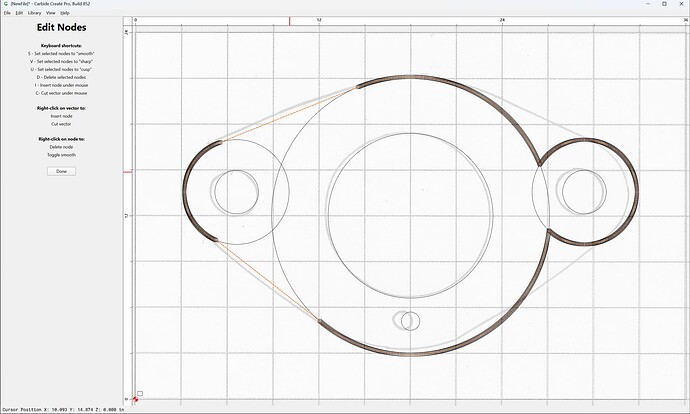
Task: Select the tiny circle at bottom center
Action: (410, 321)
